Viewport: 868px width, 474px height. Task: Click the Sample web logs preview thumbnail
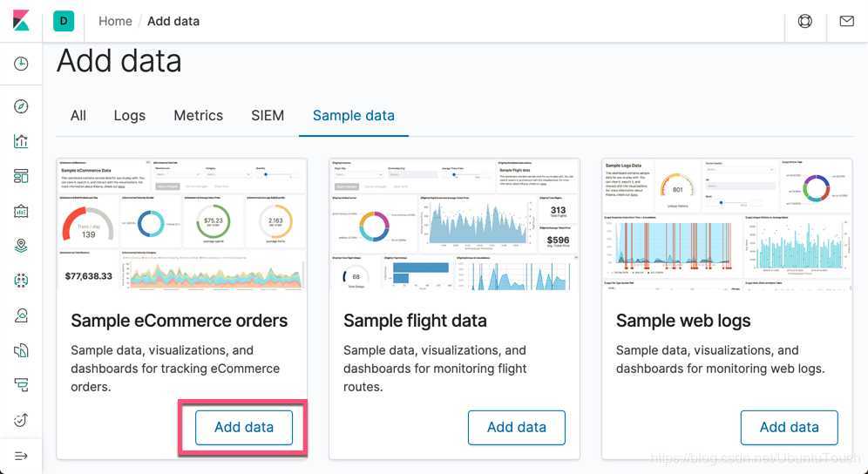[x=727, y=224]
